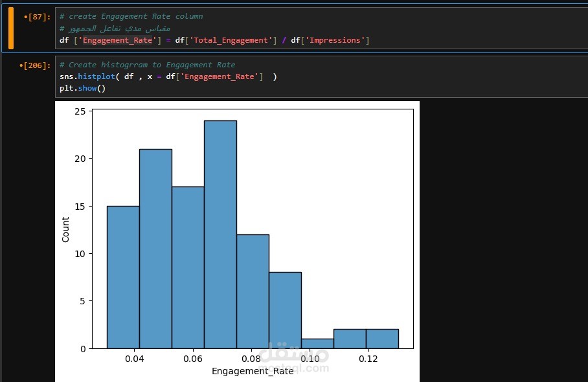Click the last histogram bar near 0.12
588x382 pixels.
coord(383,339)
